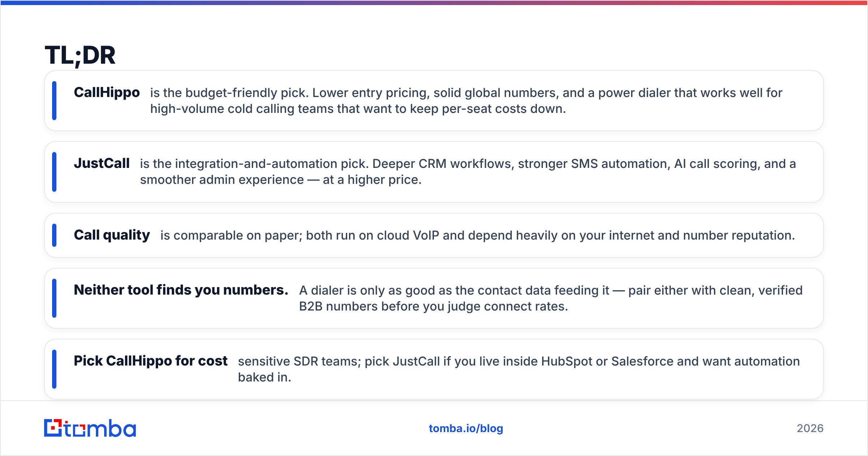Click the integration-and-automation pick description
The height and width of the screenshot is (456, 868).
(468, 172)
